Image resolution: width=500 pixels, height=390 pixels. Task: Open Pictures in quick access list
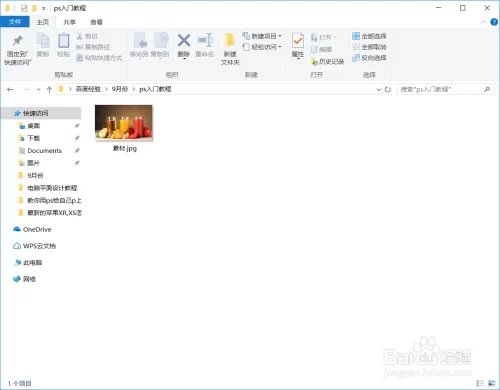[x=33, y=163]
